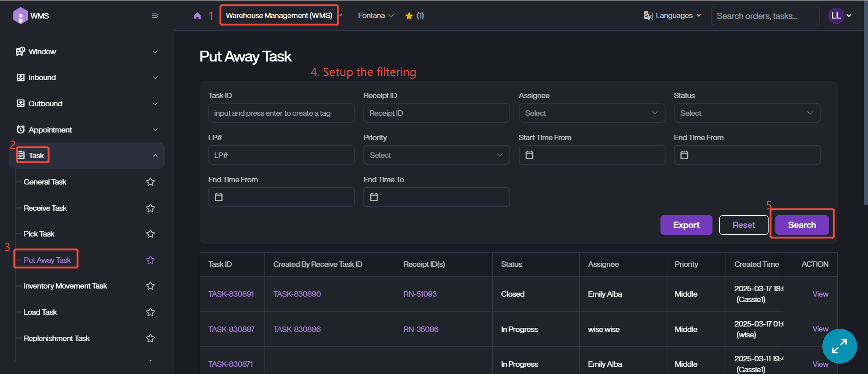Favorite Receive Task with its star

click(x=151, y=208)
